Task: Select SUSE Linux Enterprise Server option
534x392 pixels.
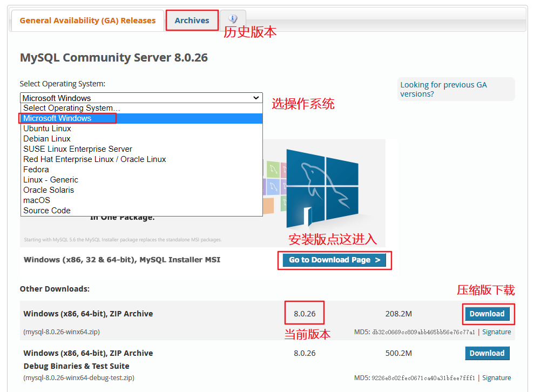Action: pos(78,149)
